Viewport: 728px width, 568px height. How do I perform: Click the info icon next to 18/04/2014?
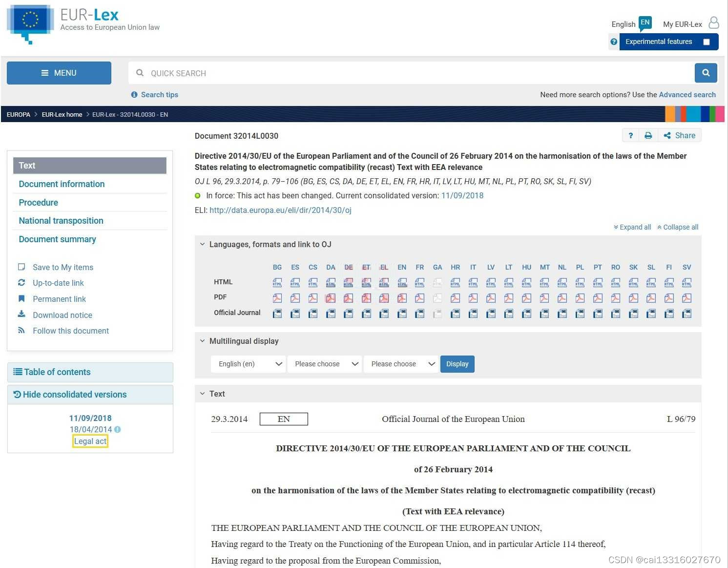(x=118, y=430)
